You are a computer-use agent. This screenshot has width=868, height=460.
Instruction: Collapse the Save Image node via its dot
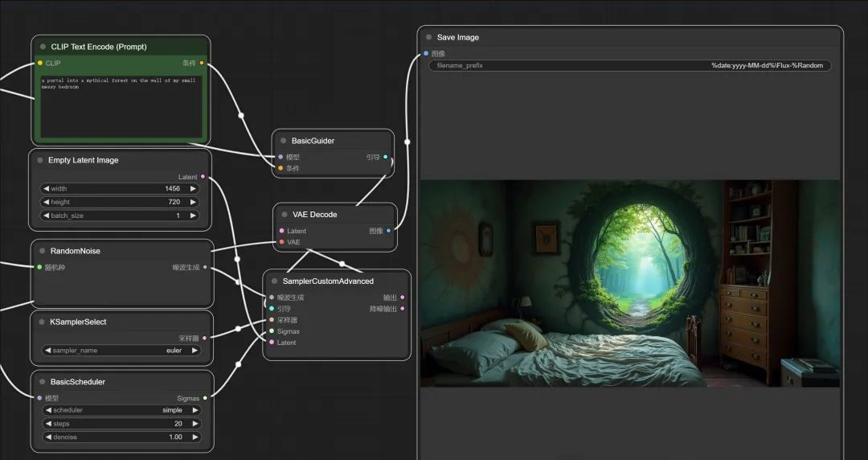pos(428,37)
